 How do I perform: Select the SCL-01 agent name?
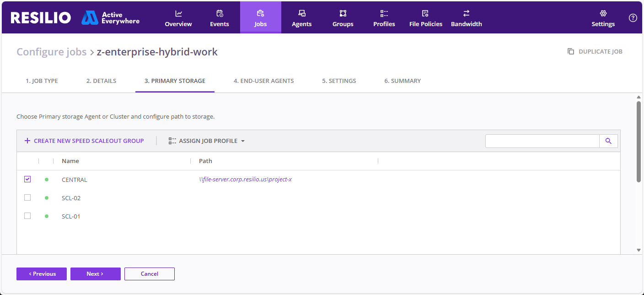click(71, 216)
